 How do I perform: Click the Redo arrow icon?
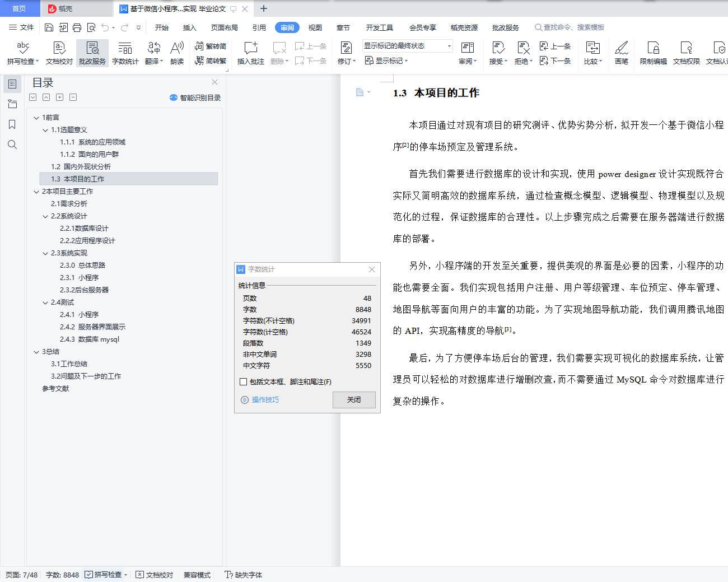coord(124,27)
